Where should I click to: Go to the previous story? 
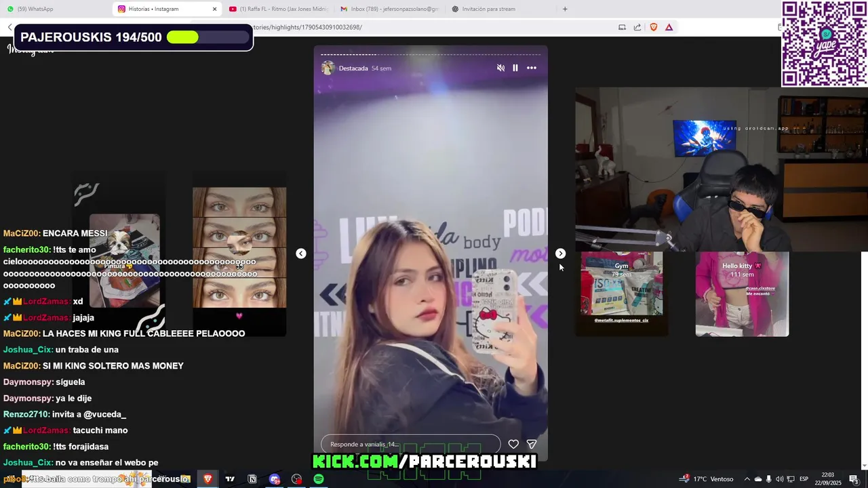click(301, 253)
